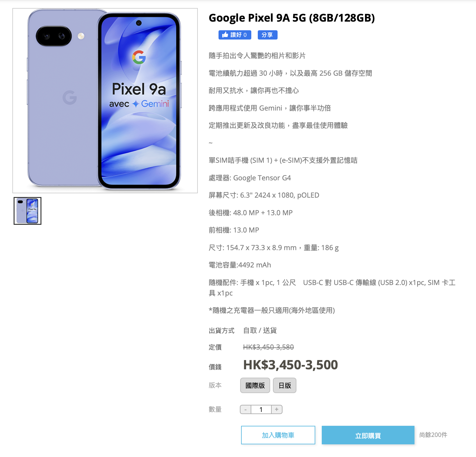476x457 pixels.
Task: Click the crossed-out original price HK$3,450-3,580
Action: coord(268,347)
